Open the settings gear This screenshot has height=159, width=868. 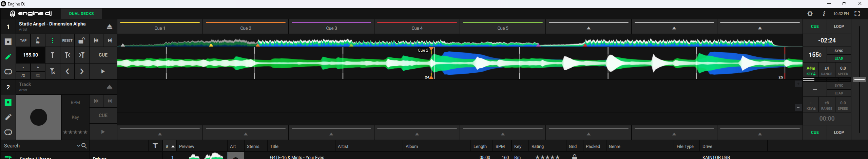pyautogui.click(x=810, y=14)
